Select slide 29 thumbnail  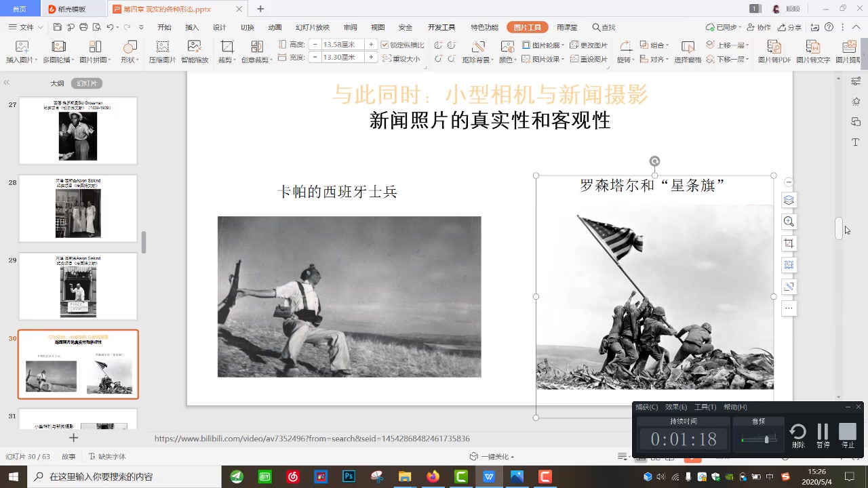(x=78, y=286)
